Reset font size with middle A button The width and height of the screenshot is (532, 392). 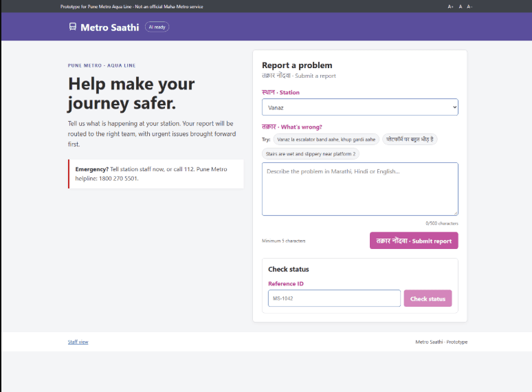click(461, 6)
